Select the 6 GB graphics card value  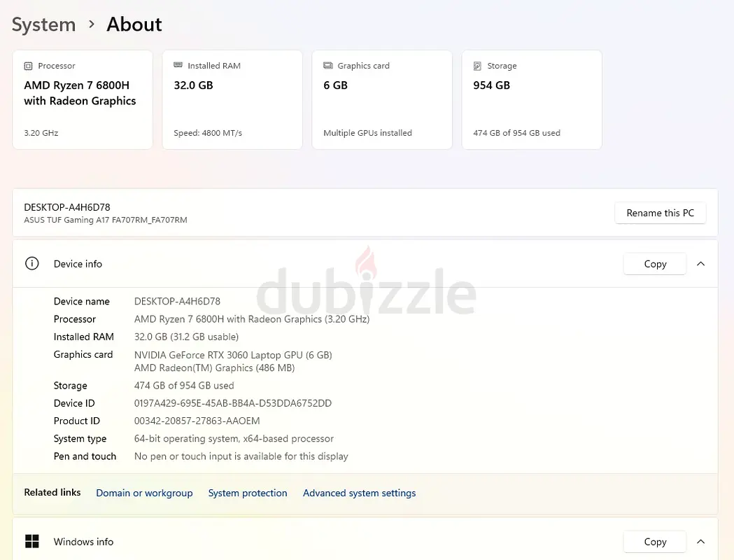click(336, 85)
